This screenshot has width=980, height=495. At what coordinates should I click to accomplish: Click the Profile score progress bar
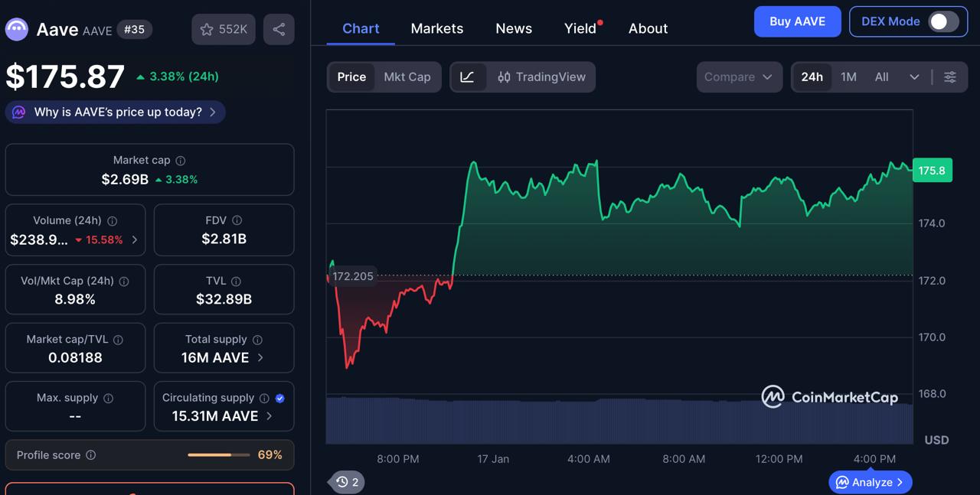point(217,454)
